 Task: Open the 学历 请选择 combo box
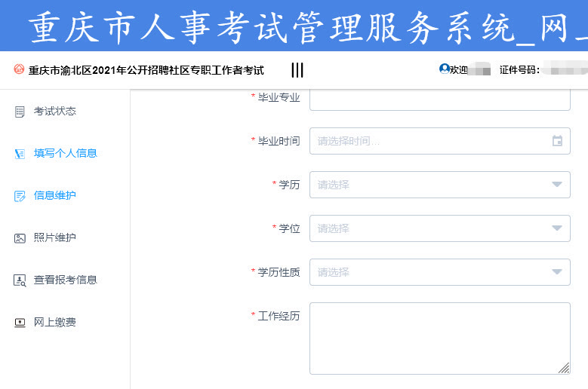440,185
